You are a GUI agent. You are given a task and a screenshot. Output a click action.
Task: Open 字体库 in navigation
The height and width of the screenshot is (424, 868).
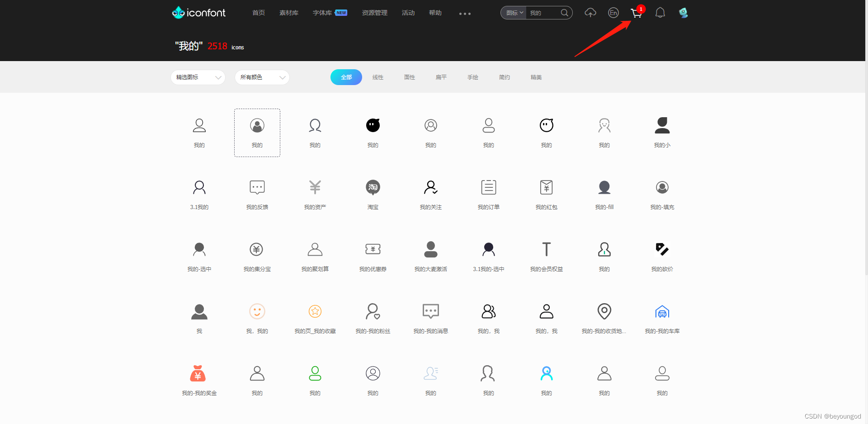tap(322, 13)
